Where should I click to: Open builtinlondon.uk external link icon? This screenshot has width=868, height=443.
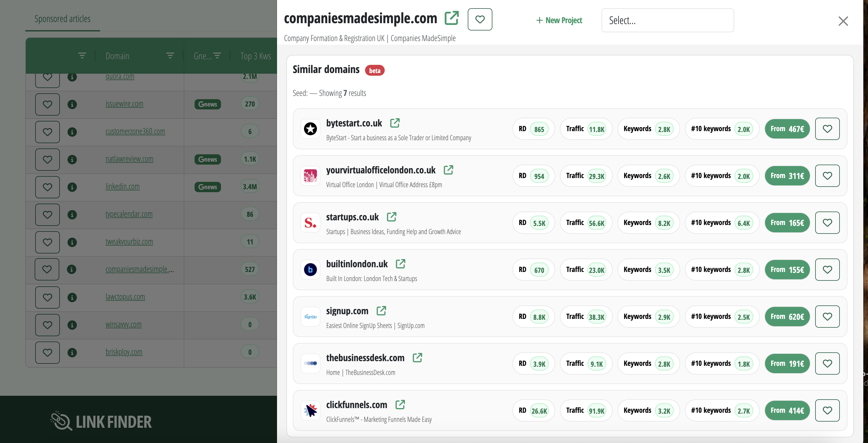pyautogui.click(x=400, y=264)
